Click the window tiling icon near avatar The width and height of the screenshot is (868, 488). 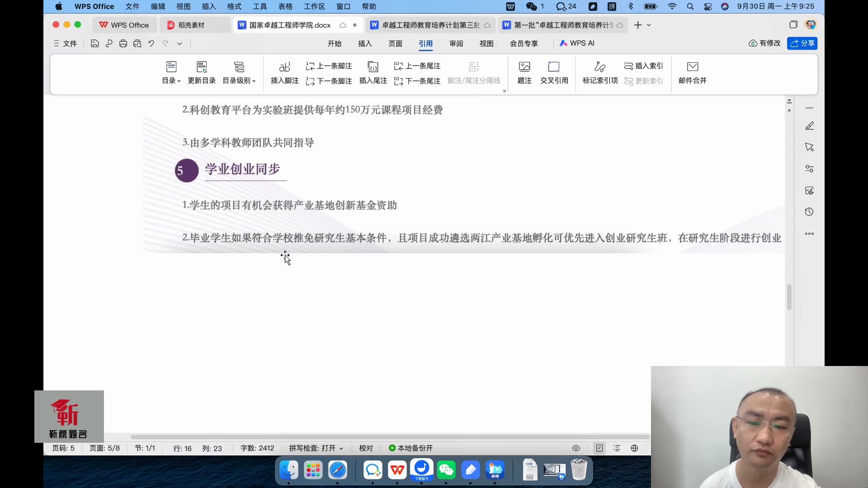pyautogui.click(x=793, y=25)
